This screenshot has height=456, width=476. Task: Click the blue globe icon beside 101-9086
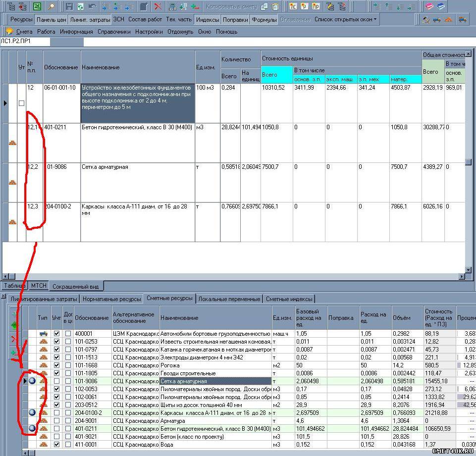32,381
